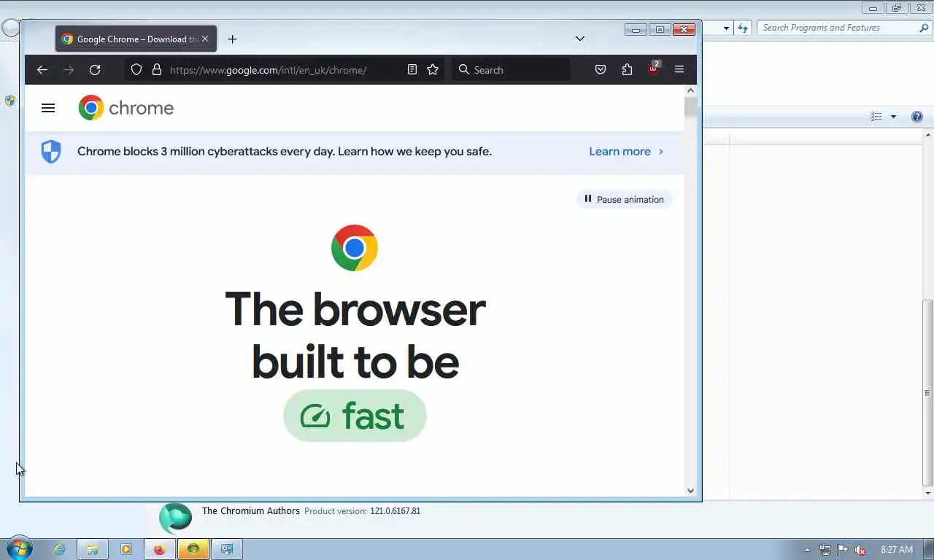Image resolution: width=934 pixels, height=560 pixels.
Task: Open the Chrome page navigation hamburger menu
Action: pos(48,108)
